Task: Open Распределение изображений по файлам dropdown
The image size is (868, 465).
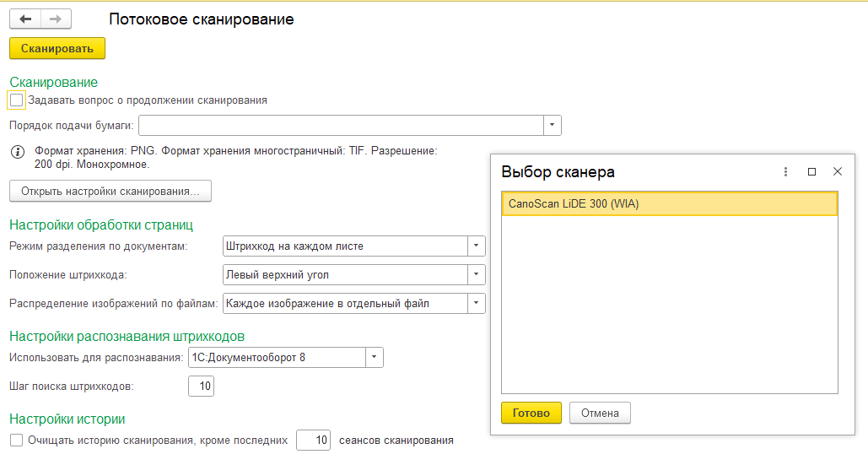Action: 477,303
